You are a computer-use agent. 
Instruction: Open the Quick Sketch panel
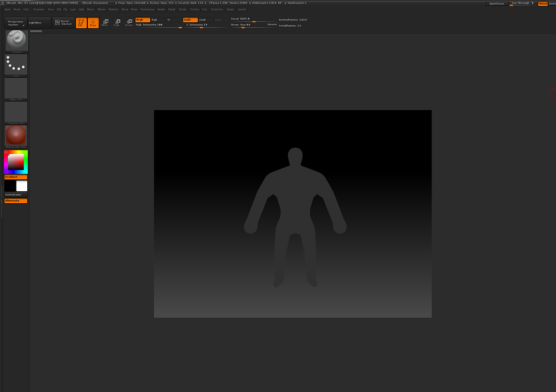click(63, 22)
